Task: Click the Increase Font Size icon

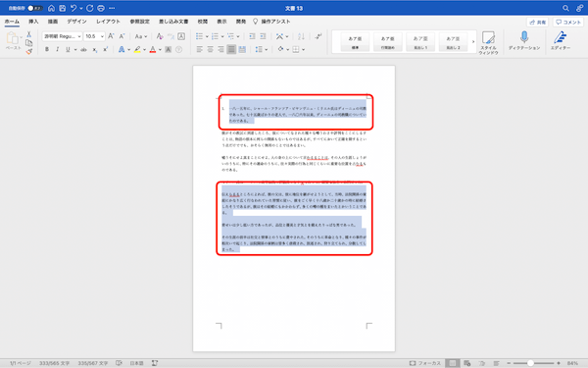Action: coord(111,36)
